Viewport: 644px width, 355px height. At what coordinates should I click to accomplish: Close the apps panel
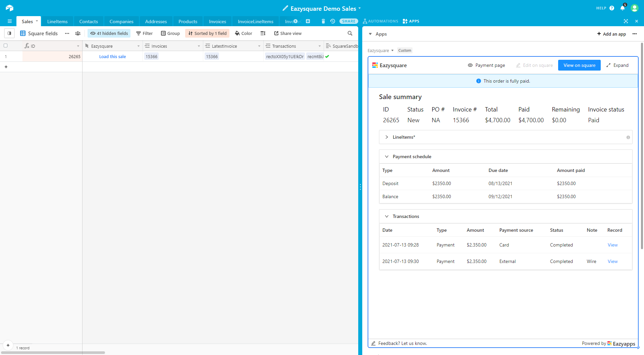coord(637,21)
